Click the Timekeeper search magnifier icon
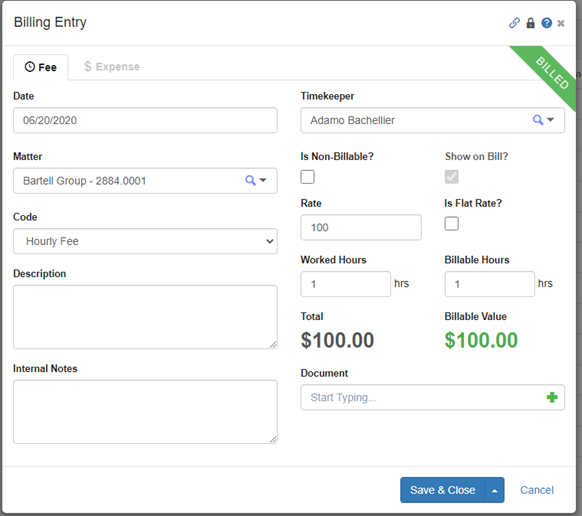The image size is (582, 516). pyautogui.click(x=538, y=120)
